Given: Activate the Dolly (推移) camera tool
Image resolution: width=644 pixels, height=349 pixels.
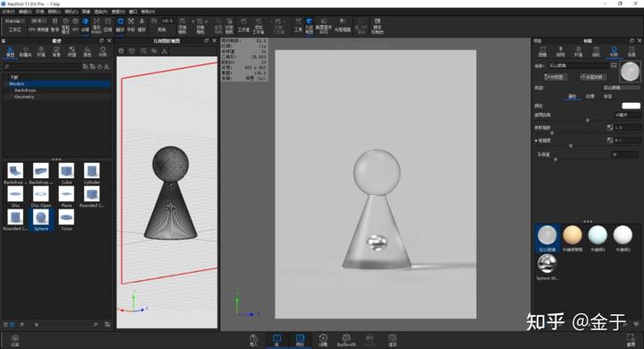Looking at the screenshot, I should click(x=141, y=25).
